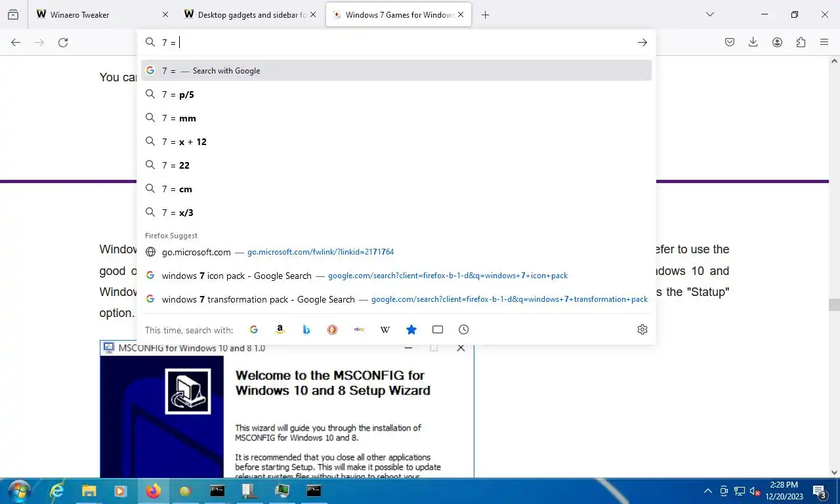Screen dimensions: 840x504
Task: Open the Downloads panel
Action: [753, 42]
